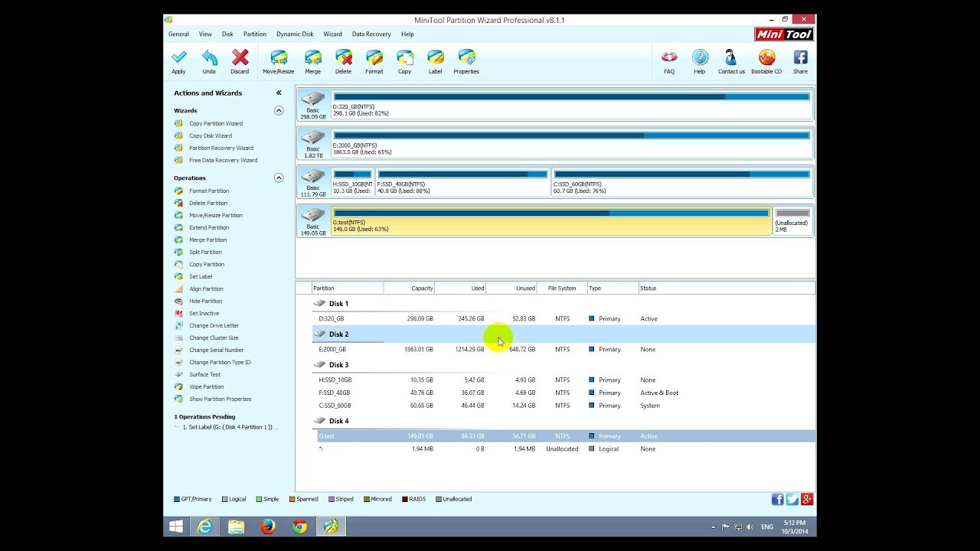The image size is (980, 551).
Task: Select the Move/Resize toolbar icon
Action: [279, 57]
